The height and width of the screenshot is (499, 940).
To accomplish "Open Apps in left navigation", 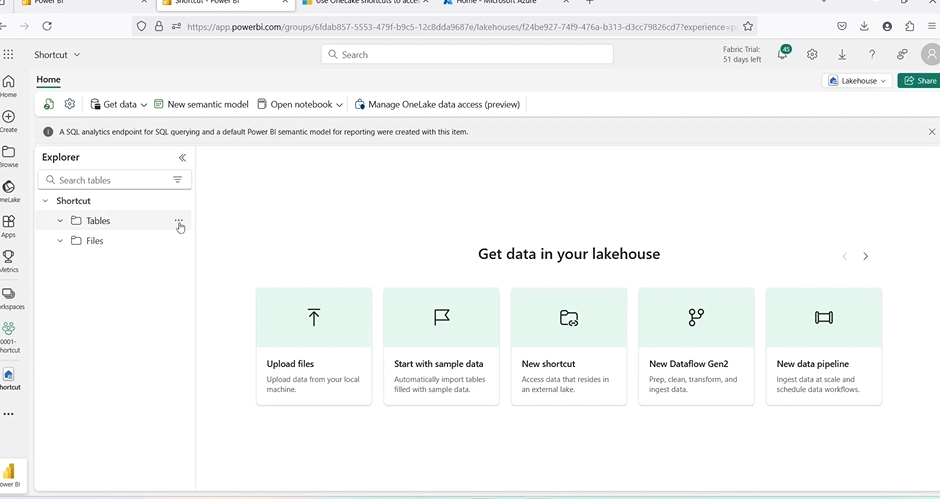I will (x=8, y=227).
